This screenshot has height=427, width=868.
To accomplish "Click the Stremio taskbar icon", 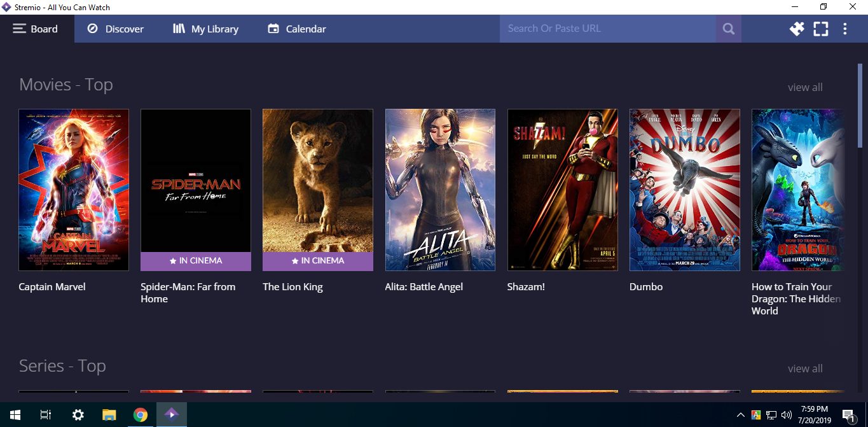I will click(172, 415).
